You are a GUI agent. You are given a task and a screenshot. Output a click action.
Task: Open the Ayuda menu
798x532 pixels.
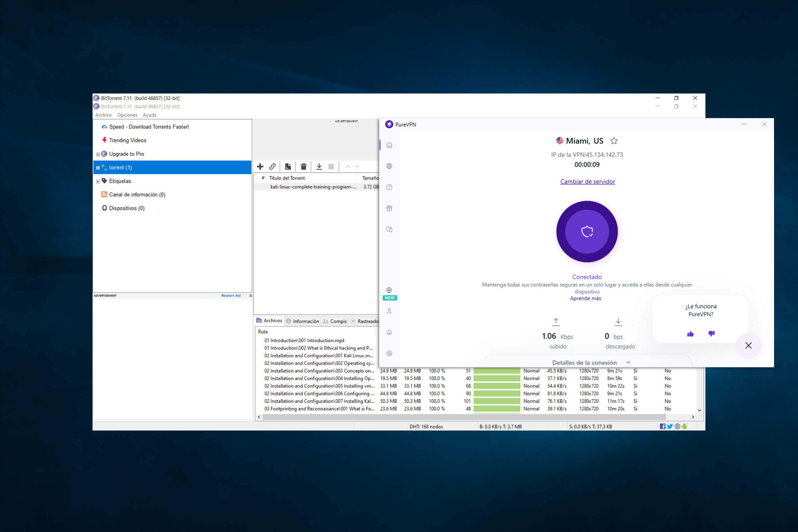(x=149, y=115)
